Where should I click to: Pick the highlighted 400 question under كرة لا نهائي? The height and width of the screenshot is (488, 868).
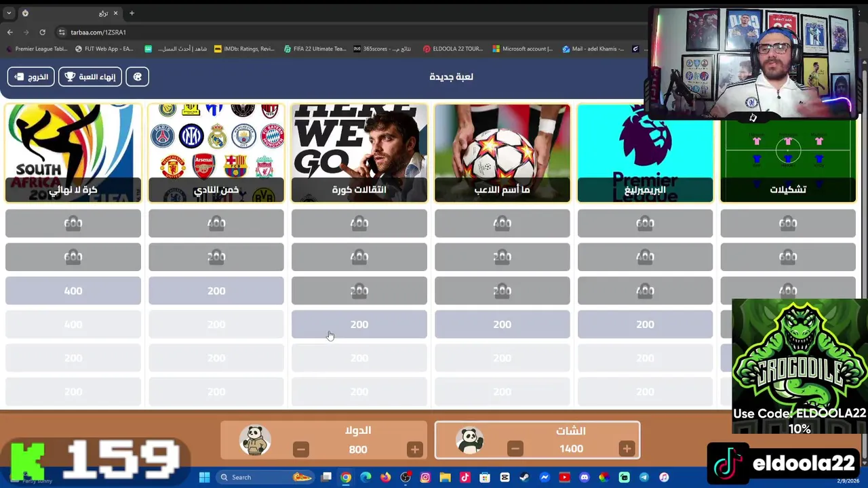73,291
